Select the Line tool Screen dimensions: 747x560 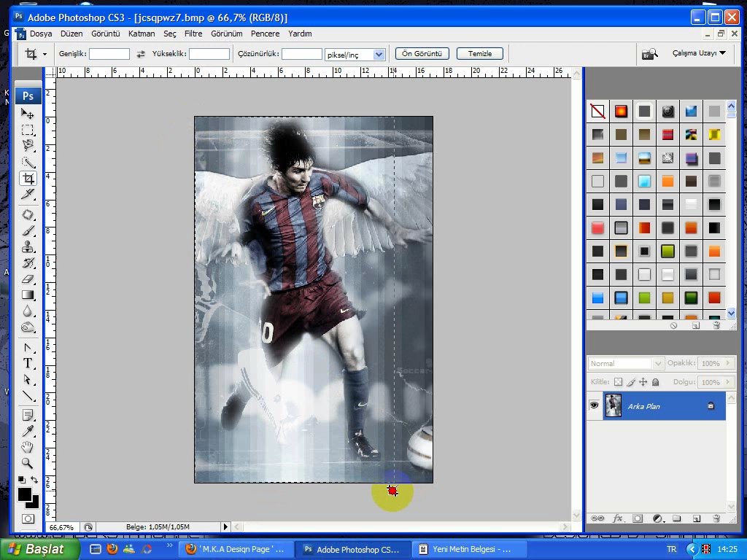(28, 396)
